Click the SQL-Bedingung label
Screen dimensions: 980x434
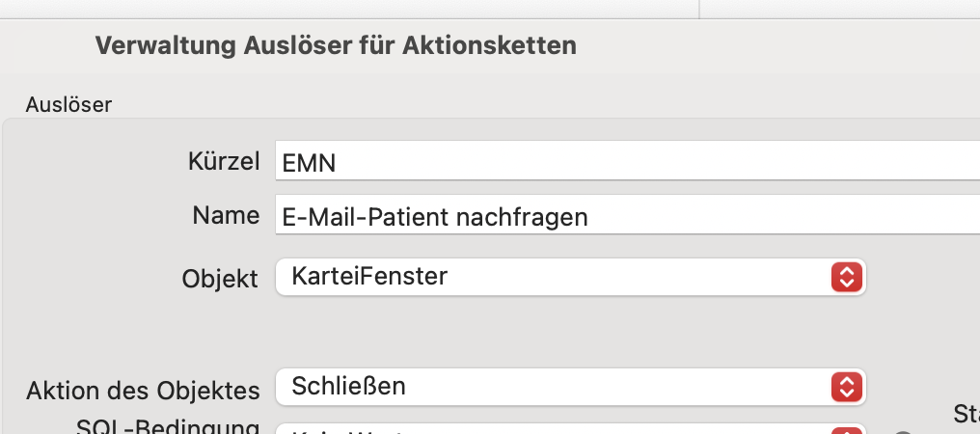point(168,426)
